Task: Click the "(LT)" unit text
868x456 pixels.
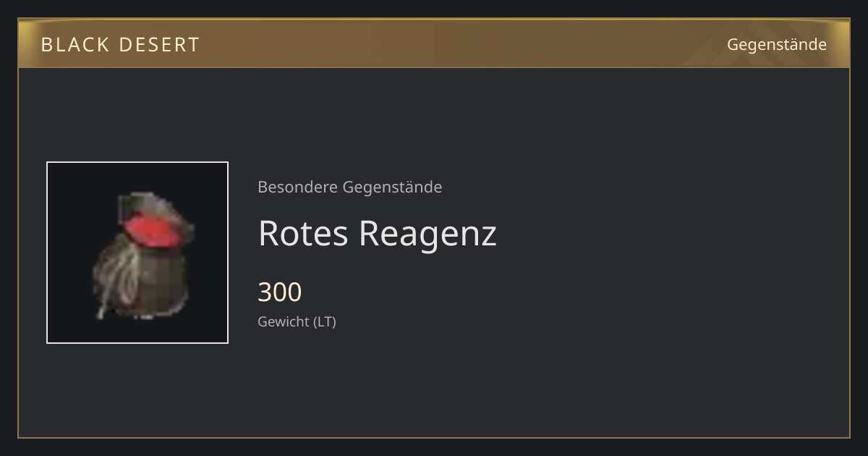Action: coord(324,322)
